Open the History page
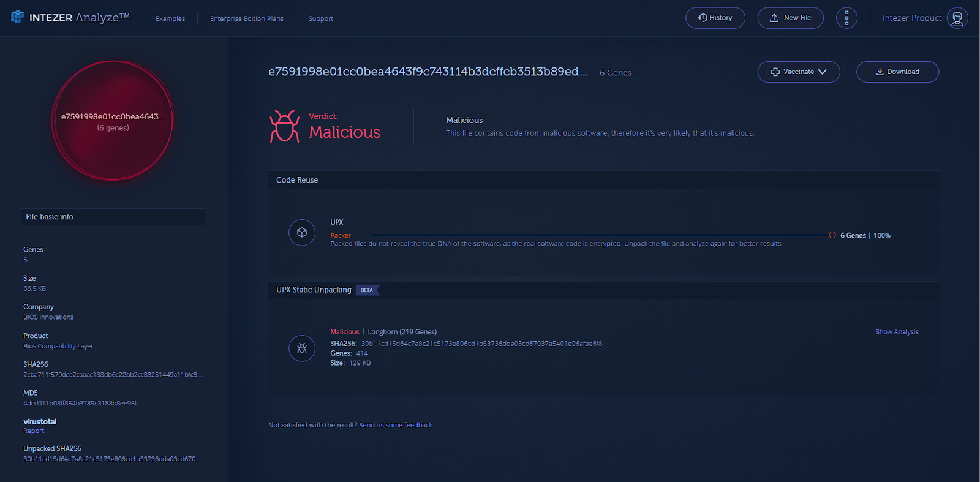This screenshot has height=482, width=980. tap(715, 18)
